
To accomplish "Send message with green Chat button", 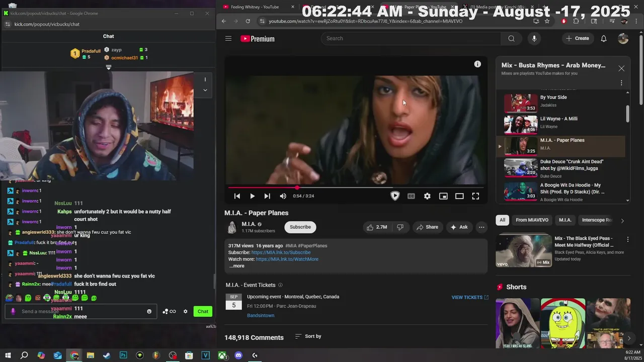I will (x=203, y=311).
